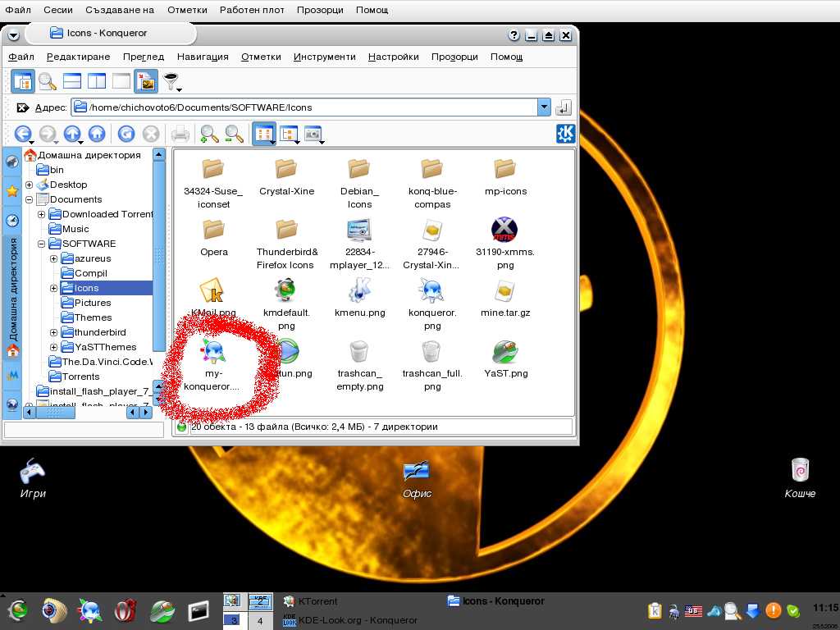The height and width of the screenshot is (630, 840).
Task: Open the Crystal-Xine folder
Action: [286, 178]
